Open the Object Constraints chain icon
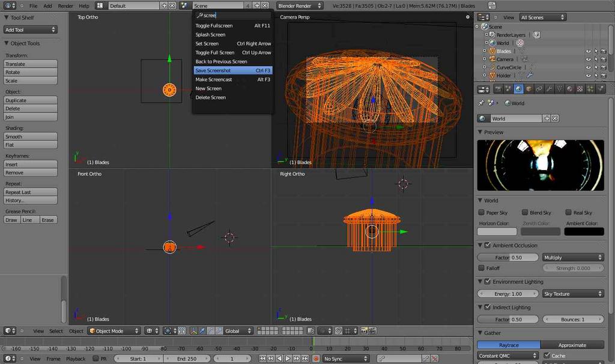 click(x=539, y=89)
